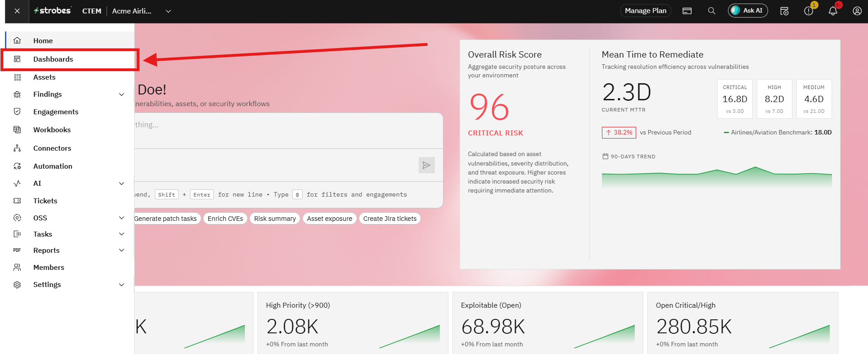Click the Findings bug icon
This screenshot has height=354, width=868.
[x=17, y=94]
